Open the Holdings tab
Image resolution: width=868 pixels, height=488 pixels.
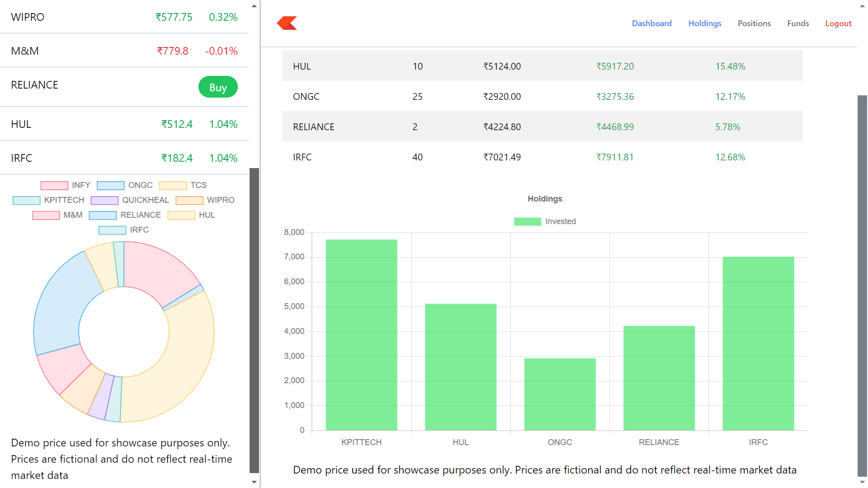[x=704, y=23]
